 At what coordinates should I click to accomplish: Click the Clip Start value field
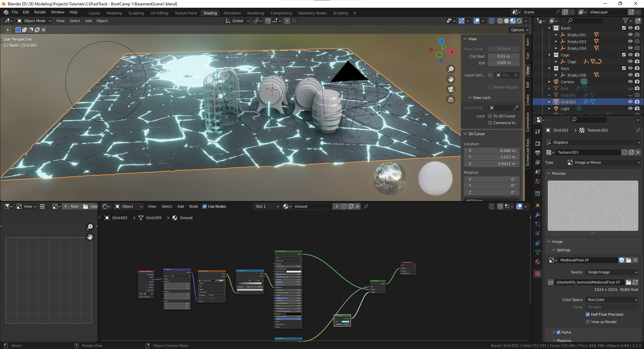coord(503,56)
